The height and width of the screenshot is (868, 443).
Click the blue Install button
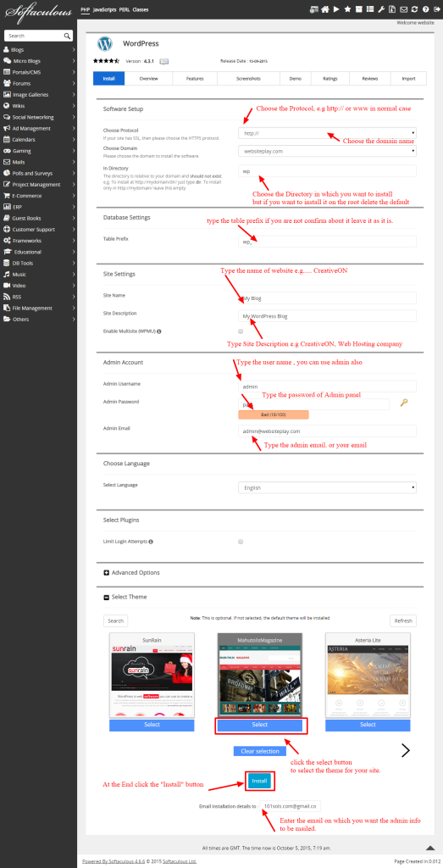click(259, 781)
